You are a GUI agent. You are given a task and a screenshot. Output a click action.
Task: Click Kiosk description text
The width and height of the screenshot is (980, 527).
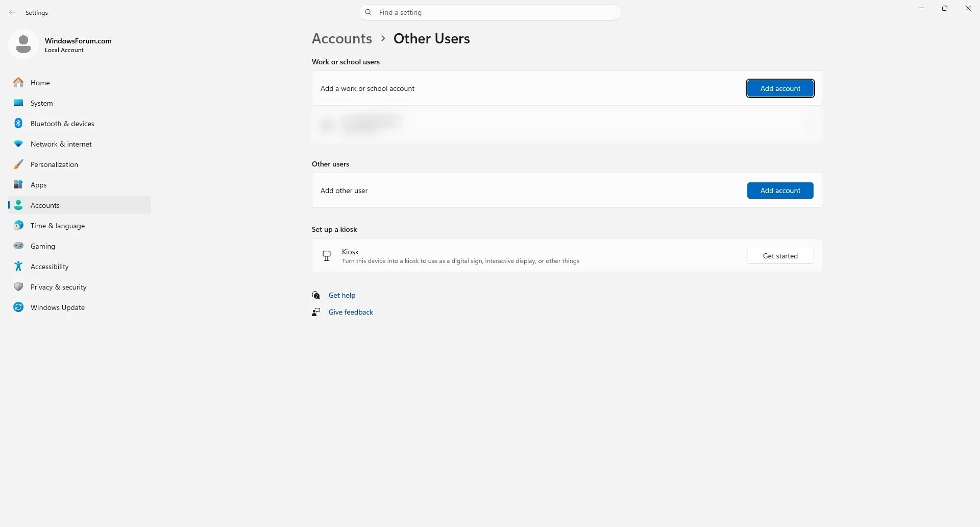(461, 261)
